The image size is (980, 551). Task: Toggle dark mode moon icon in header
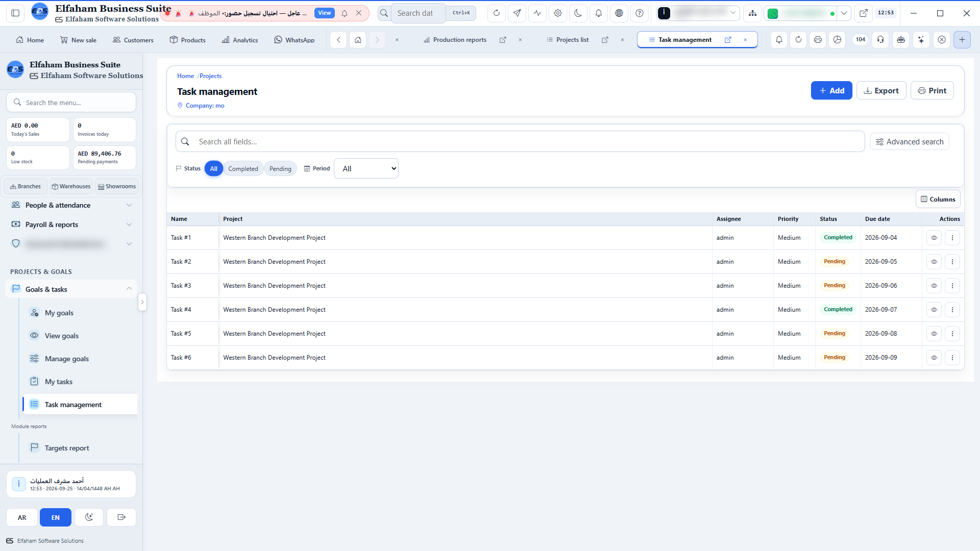pos(578,13)
